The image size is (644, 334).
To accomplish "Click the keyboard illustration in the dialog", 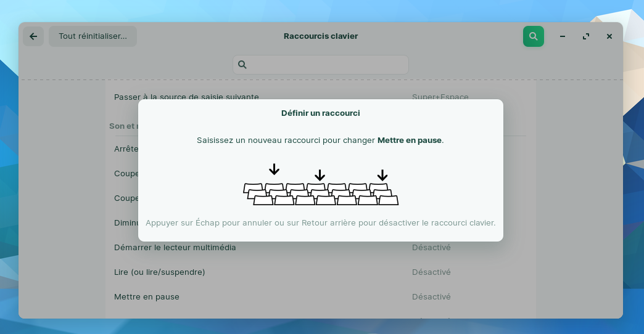I will [321, 193].
